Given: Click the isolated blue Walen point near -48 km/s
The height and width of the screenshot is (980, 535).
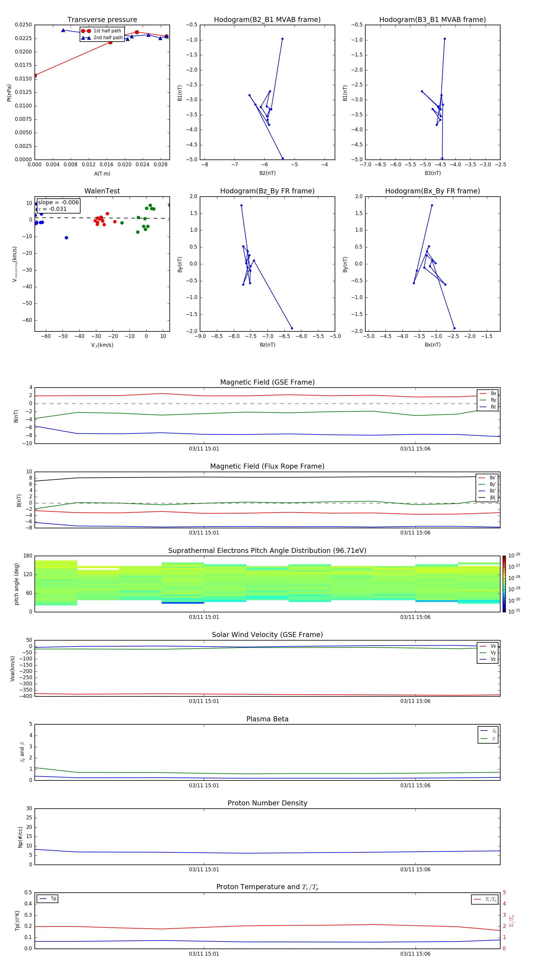Looking at the screenshot, I should click(66, 238).
